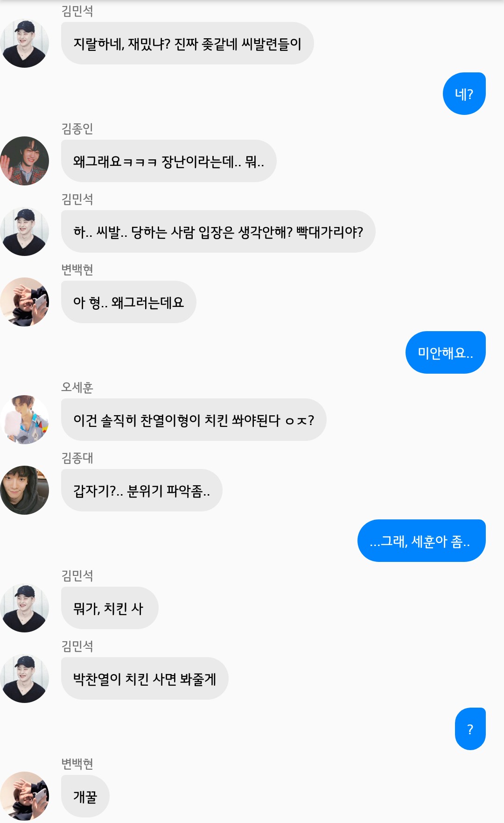Tap the blue "?" message bubble

470,729
